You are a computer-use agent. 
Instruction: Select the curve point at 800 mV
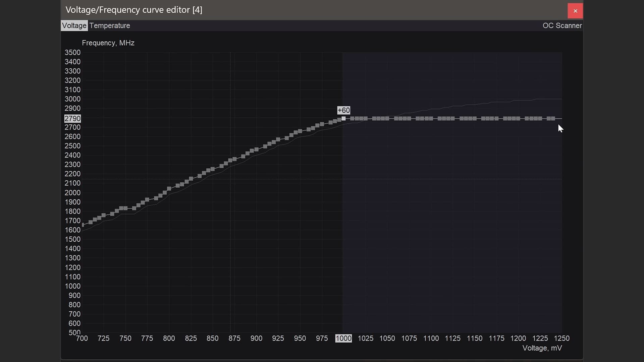coord(169,189)
